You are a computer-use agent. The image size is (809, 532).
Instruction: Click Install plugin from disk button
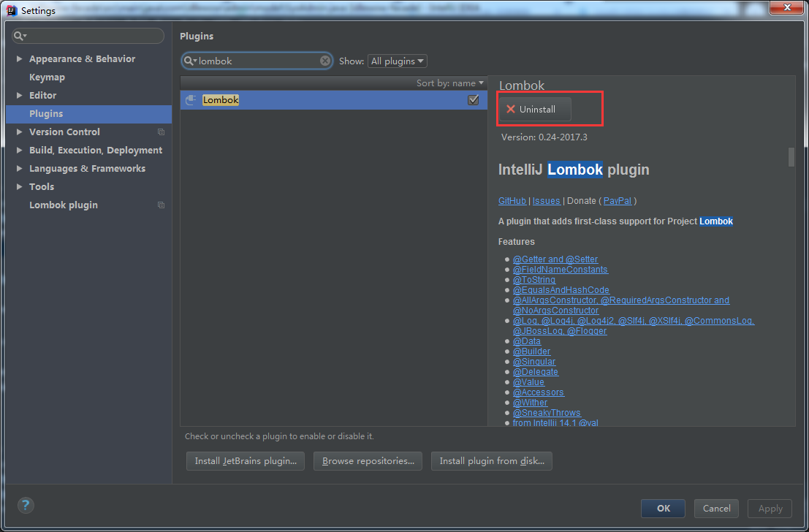492,461
